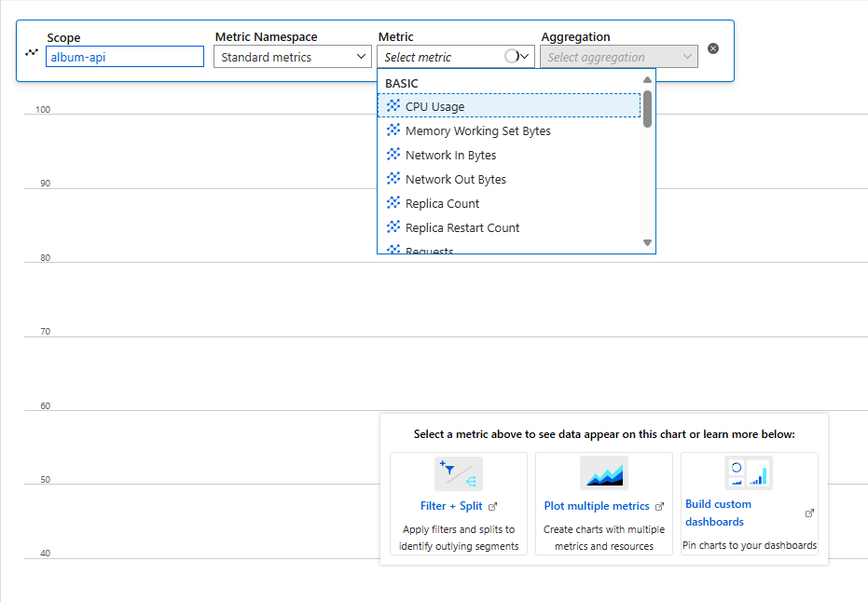
Task: Click the CPU Usage metric icon
Action: (393, 105)
